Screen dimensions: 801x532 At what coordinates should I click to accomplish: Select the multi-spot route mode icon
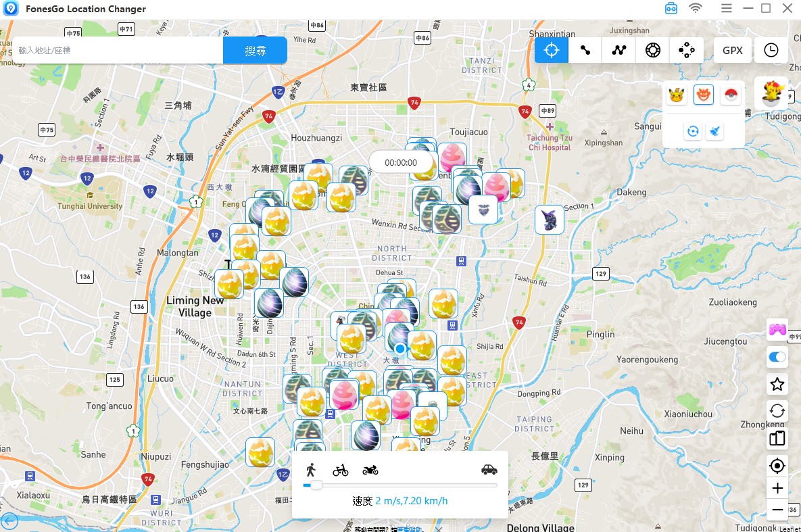618,50
